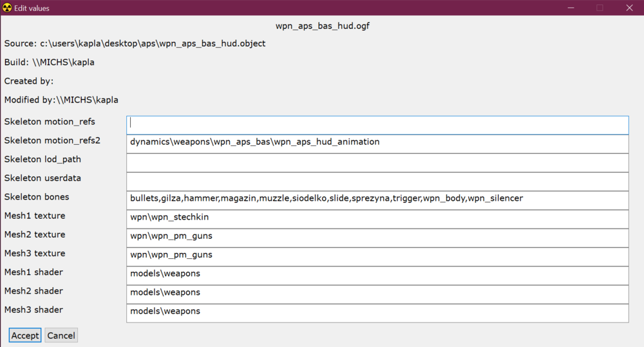Focus the Mesh2 texture input
The height and width of the screenshot is (347, 644).
377,238
